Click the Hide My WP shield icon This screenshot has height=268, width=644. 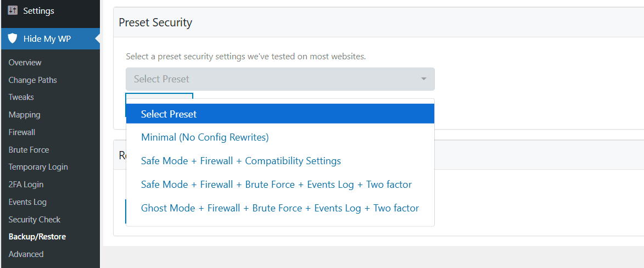[13, 38]
